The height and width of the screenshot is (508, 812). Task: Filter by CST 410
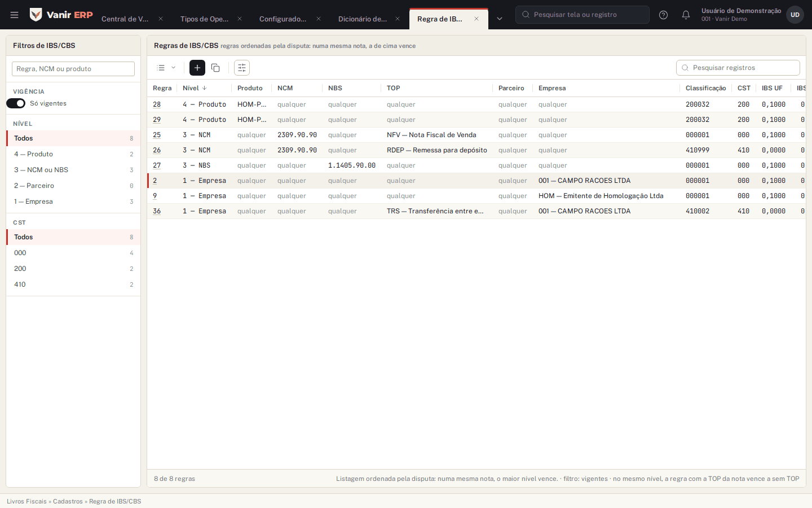point(73,284)
